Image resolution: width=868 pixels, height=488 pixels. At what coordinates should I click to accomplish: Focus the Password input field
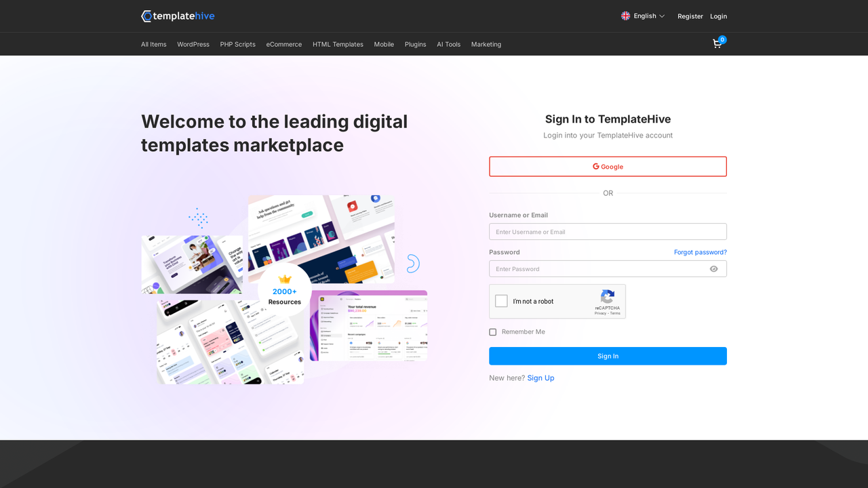pyautogui.click(x=608, y=269)
